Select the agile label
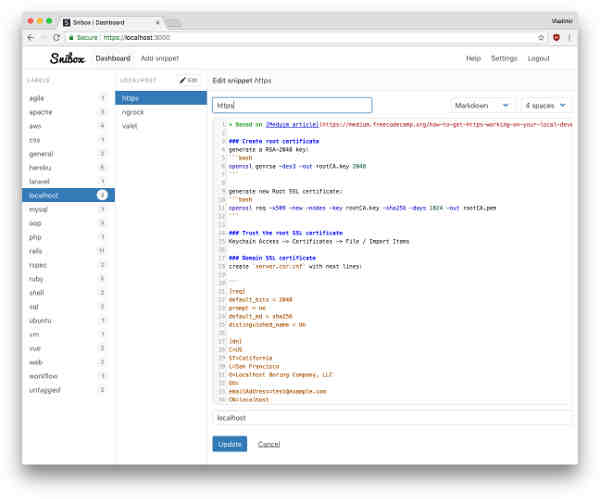600x499 pixels. pyautogui.click(x=68, y=98)
